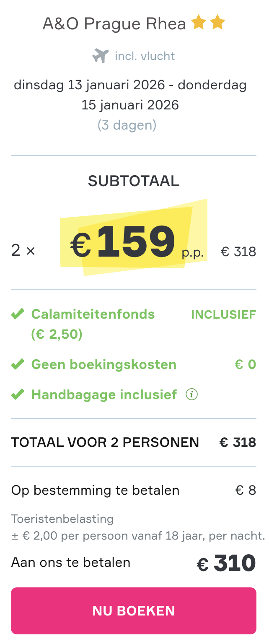Expand the 'Toeristenbelasting' details section
Screen dimensions: 269x644
(63, 519)
